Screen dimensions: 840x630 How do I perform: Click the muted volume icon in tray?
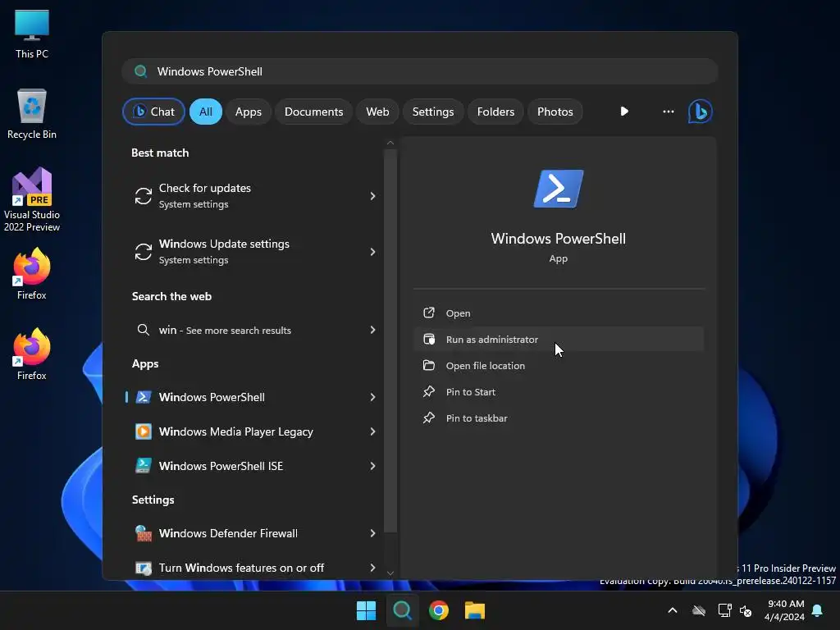(x=745, y=610)
